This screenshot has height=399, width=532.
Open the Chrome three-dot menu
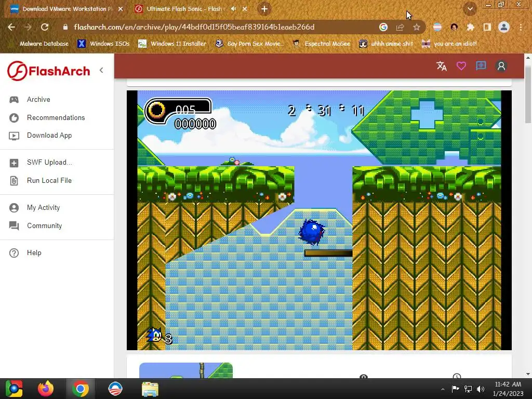(x=521, y=27)
